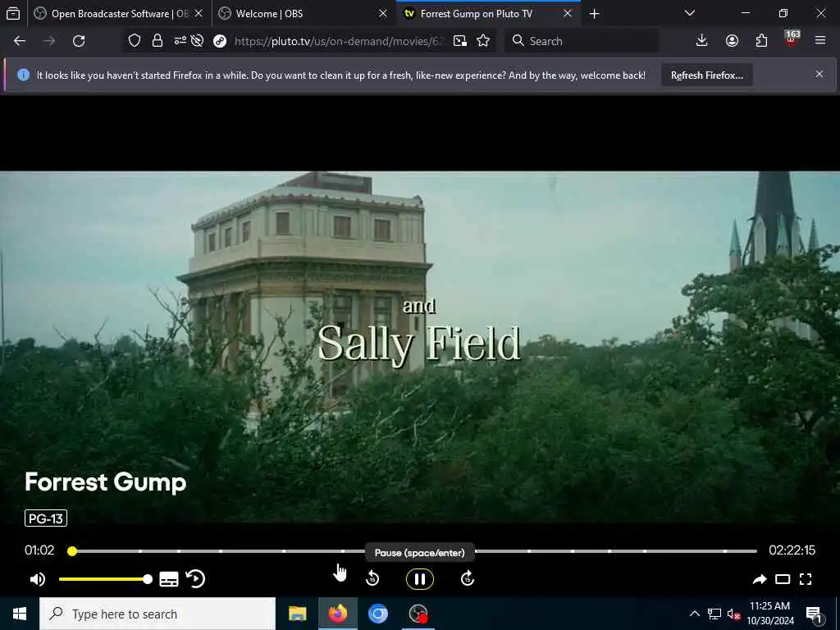Open uBlock extension with 163 badge
This screenshot has width=840, height=630.
(791, 39)
